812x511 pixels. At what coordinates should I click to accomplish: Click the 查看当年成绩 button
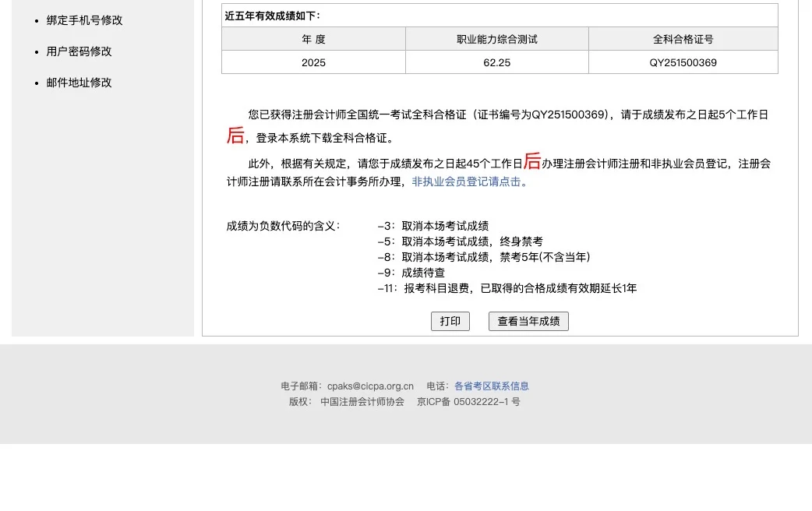pos(528,321)
